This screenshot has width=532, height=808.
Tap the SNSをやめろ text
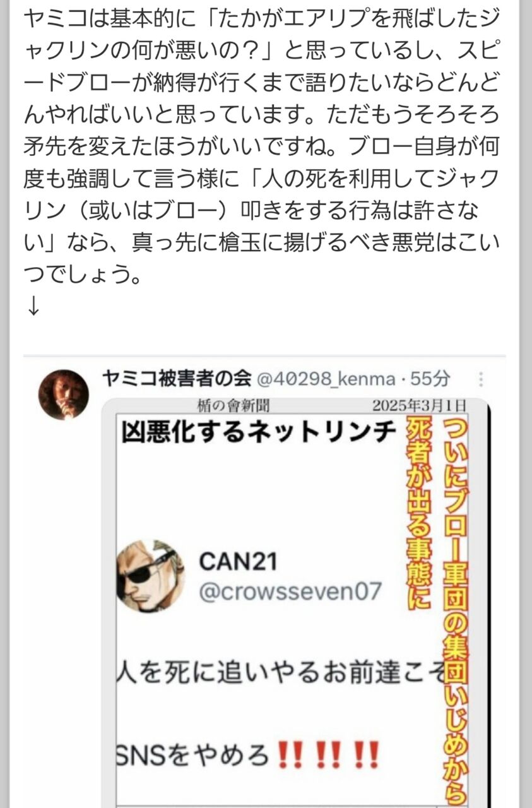[194, 754]
